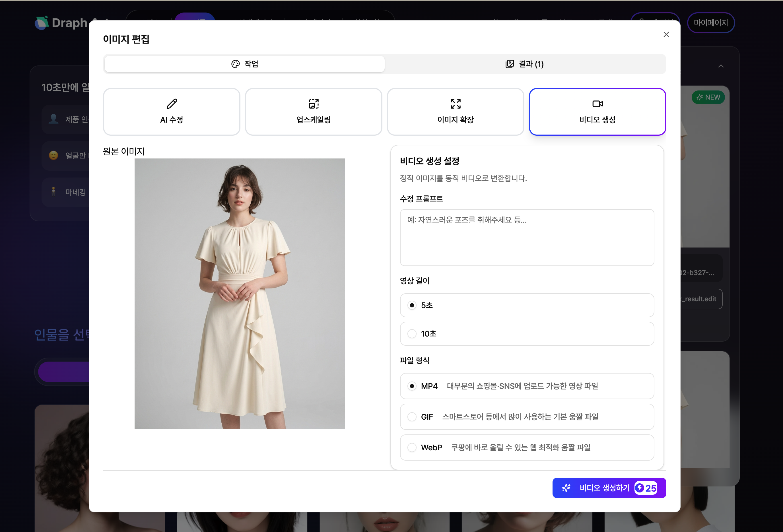
Task: Click the palette icon in 작업 tab
Action: tap(235, 64)
